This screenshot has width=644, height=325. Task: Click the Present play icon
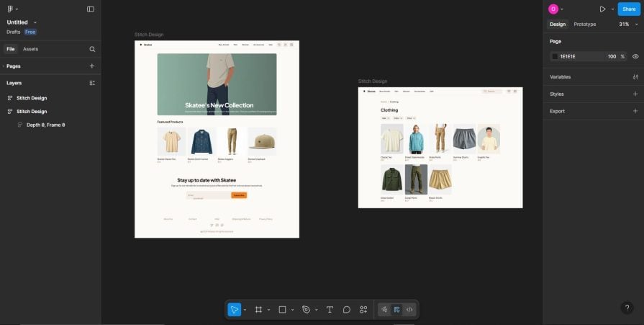click(x=602, y=9)
